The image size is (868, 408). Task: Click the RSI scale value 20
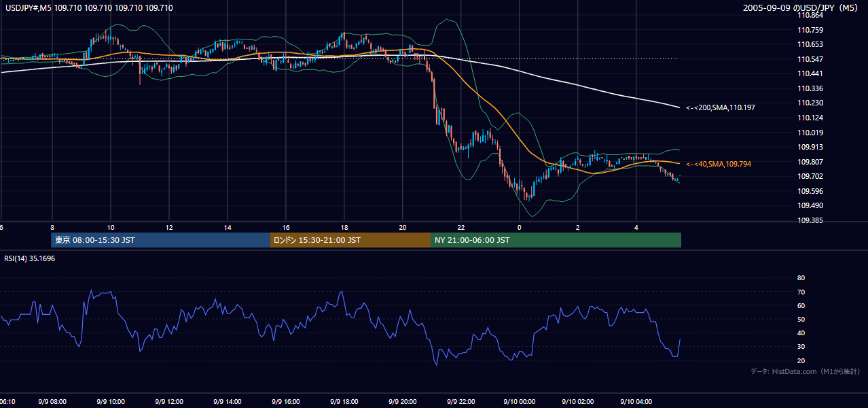coord(801,360)
